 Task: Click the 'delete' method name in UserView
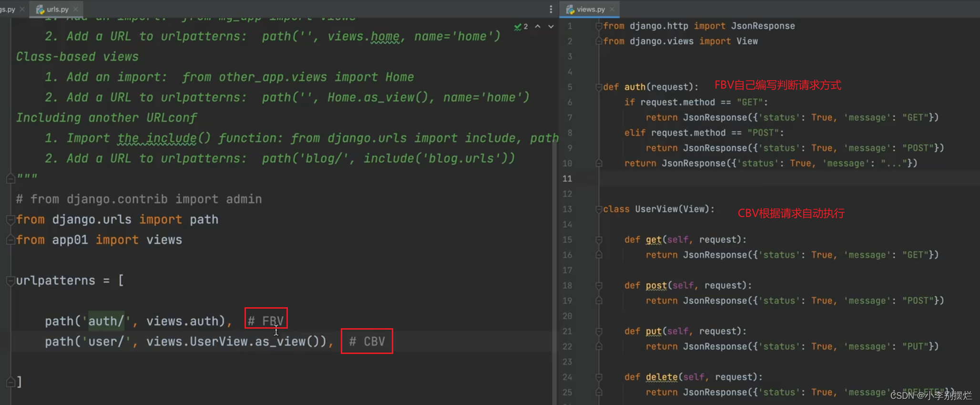pos(662,377)
